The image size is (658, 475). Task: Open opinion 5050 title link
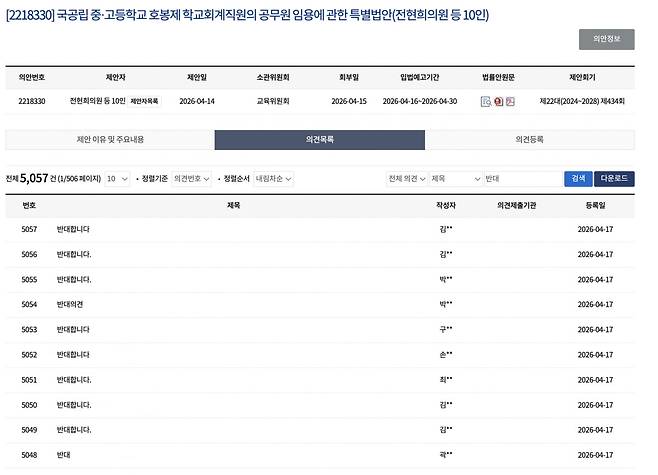coord(74,405)
